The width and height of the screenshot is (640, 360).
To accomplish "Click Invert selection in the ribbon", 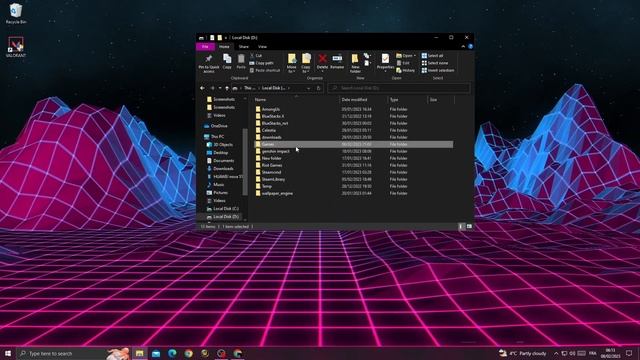I will pos(438,70).
